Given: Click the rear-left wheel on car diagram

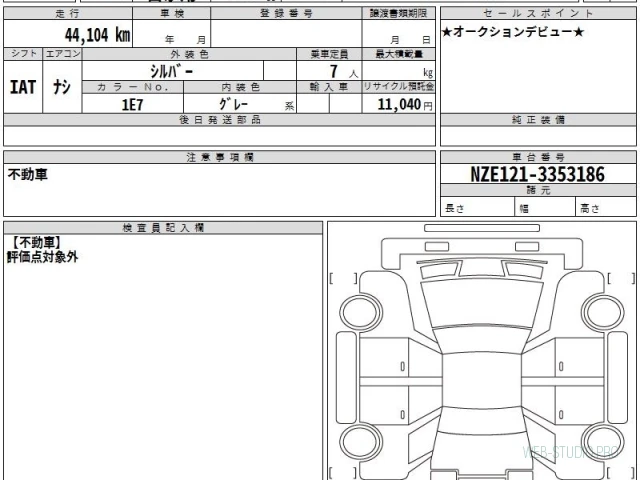Looking at the screenshot, I should 360,442.
